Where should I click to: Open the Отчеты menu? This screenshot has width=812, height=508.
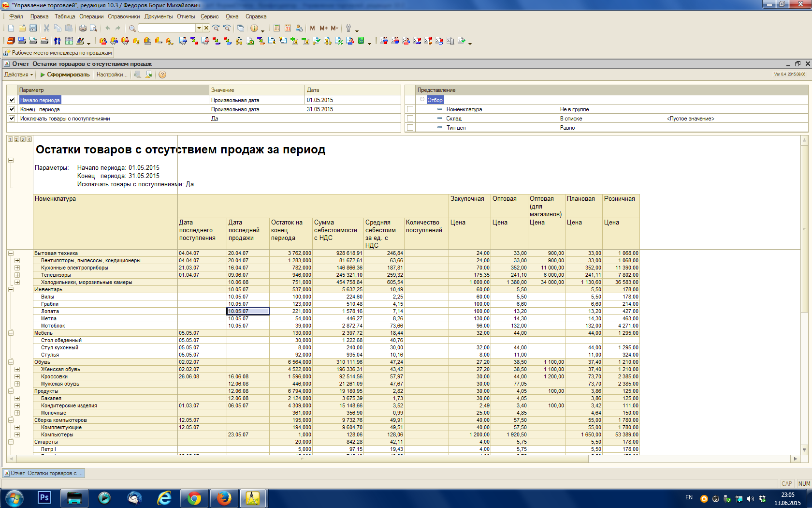coord(186,16)
